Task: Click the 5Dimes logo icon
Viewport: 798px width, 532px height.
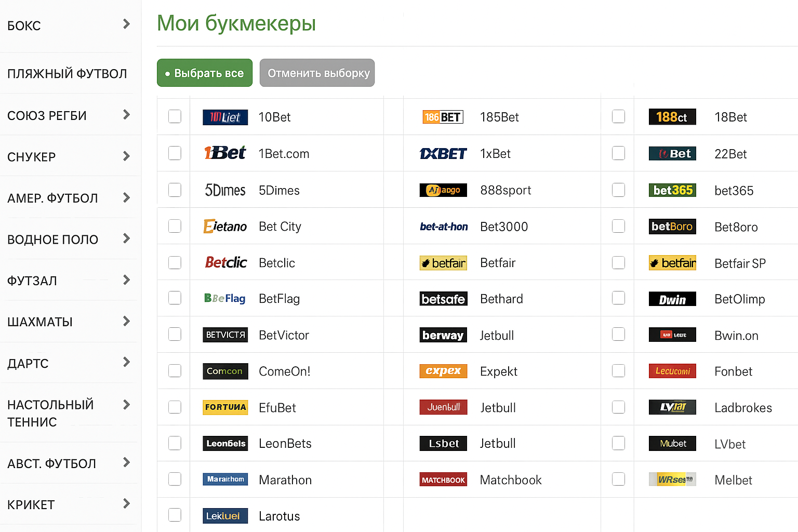Action: 225,190
